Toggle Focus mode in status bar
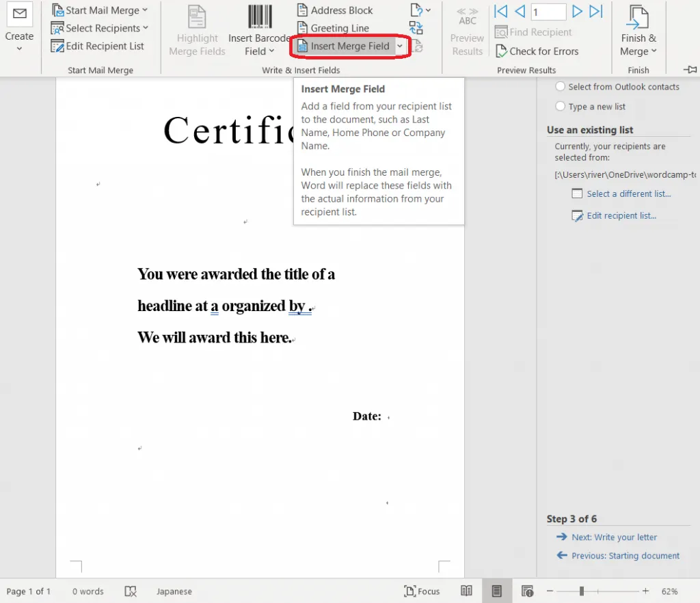This screenshot has height=603, width=700. tap(422, 591)
